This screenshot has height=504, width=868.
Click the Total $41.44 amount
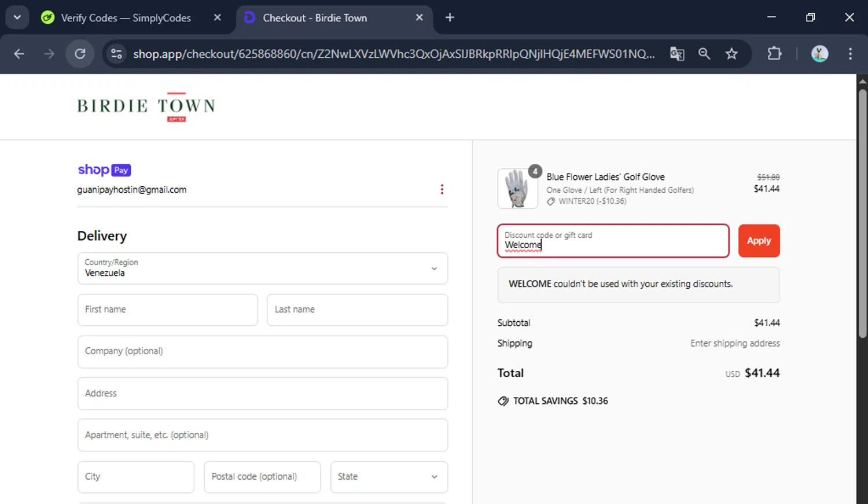click(762, 373)
